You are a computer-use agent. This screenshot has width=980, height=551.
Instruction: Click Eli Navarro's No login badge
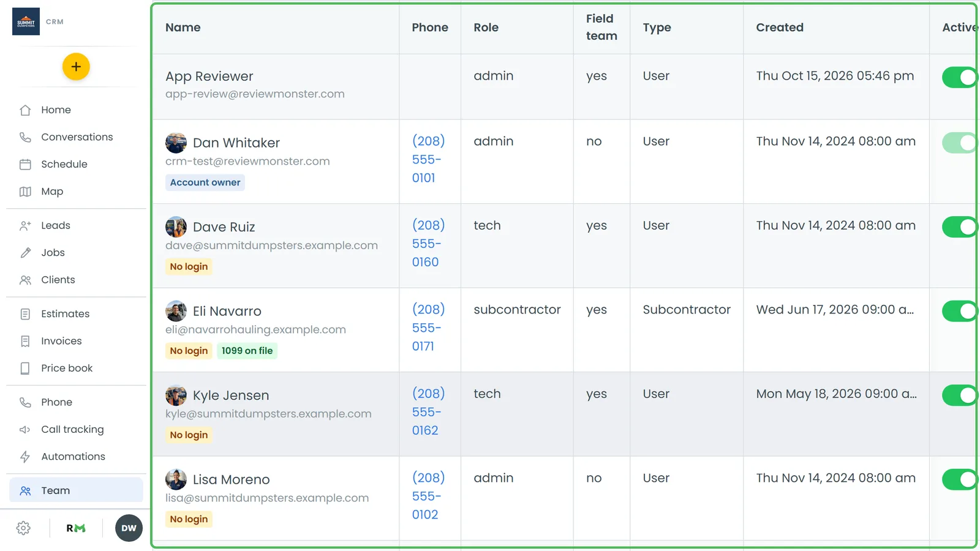(x=189, y=351)
